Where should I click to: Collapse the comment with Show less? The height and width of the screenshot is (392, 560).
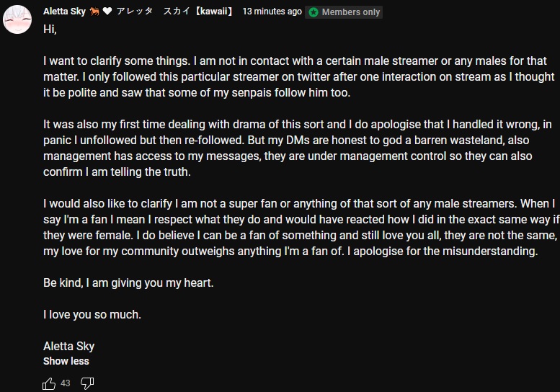66,361
